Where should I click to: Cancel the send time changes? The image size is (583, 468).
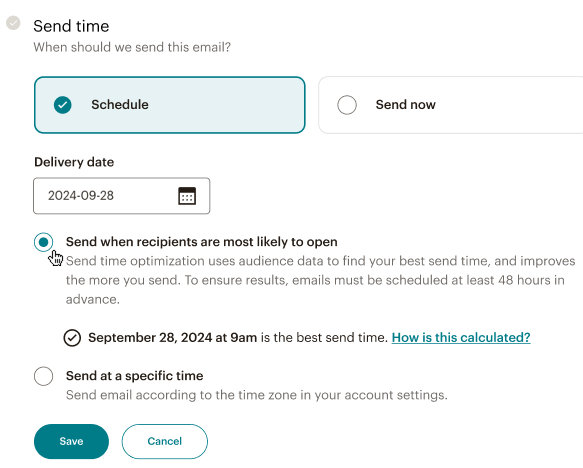click(x=165, y=441)
